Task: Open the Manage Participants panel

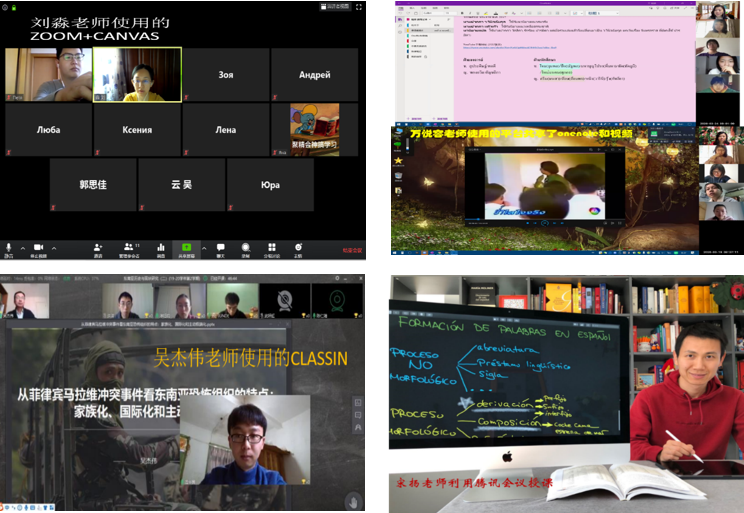Action: (x=130, y=246)
